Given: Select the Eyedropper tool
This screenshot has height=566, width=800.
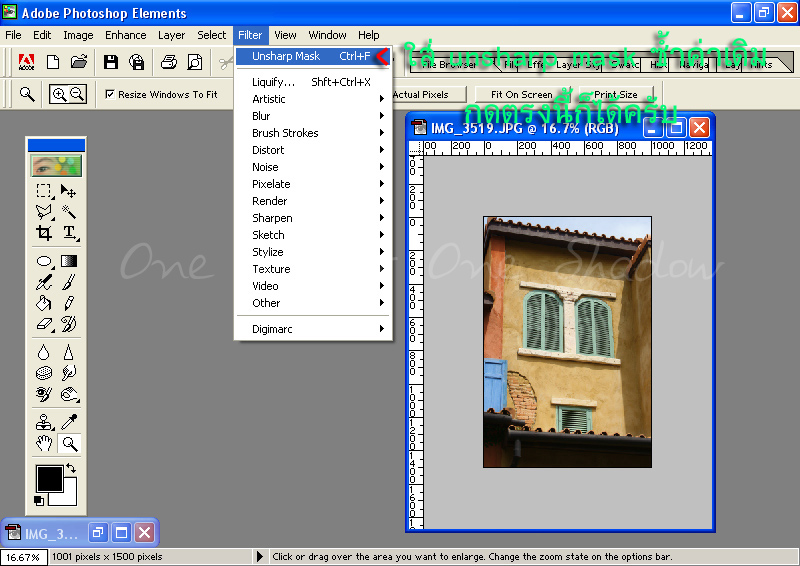Looking at the screenshot, I should click(68, 423).
